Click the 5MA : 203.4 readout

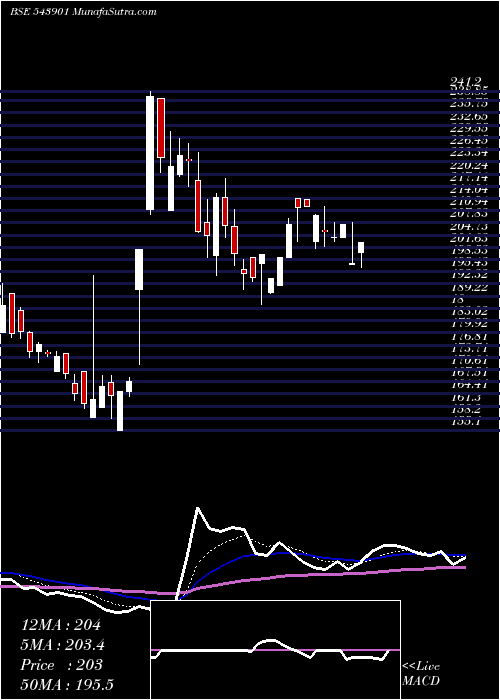click(x=65, y=645)
